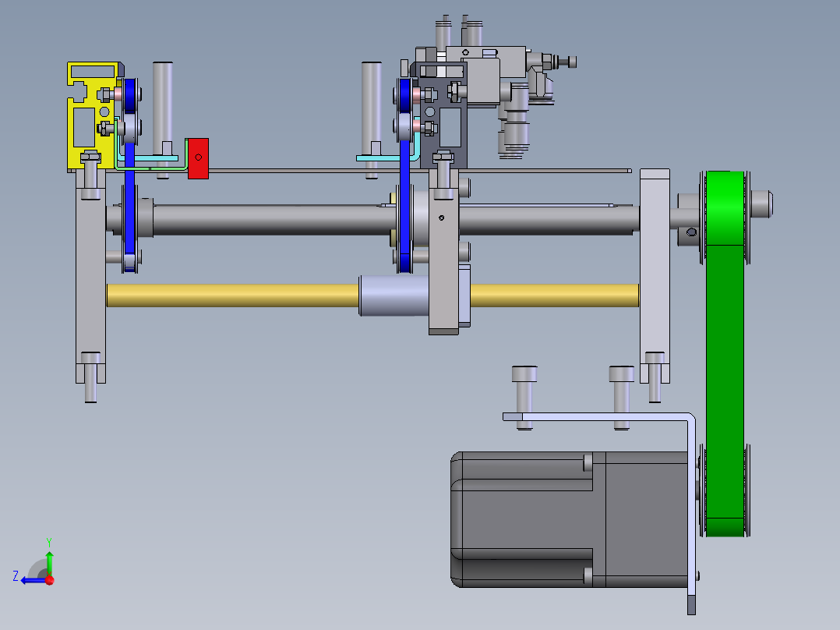Click the shaft collar beside the green pulley
Viewport: 840px width, 630px height.
click(688, 219)
